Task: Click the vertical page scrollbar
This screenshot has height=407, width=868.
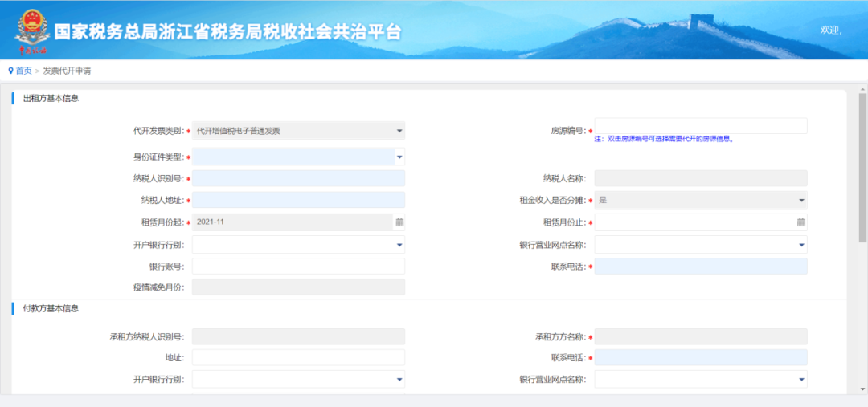Action: tap(862, 161)
